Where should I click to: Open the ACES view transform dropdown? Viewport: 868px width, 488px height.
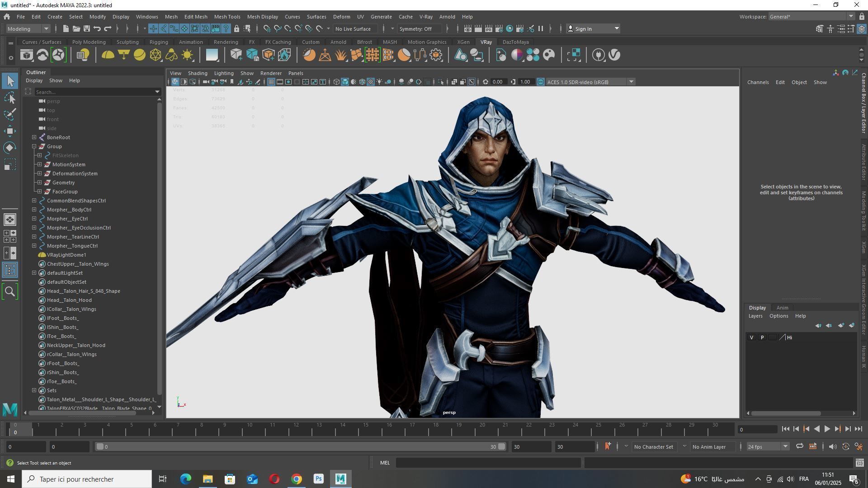point(590,82)
